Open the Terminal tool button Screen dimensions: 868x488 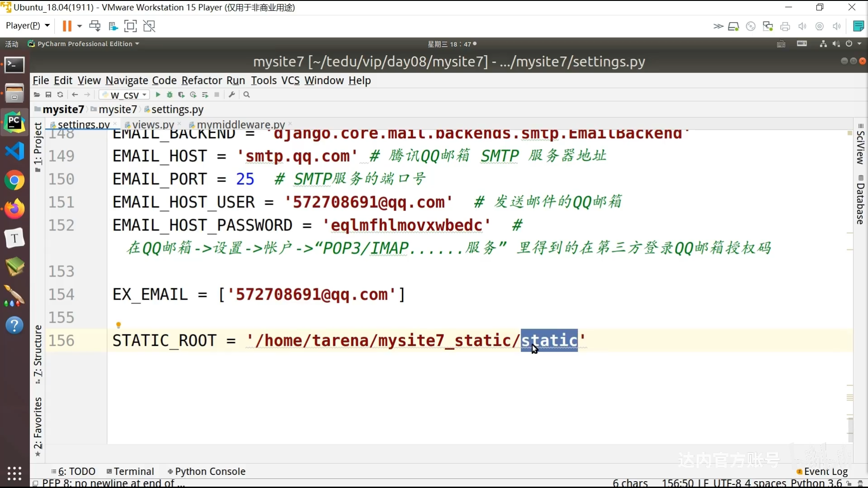131,471
